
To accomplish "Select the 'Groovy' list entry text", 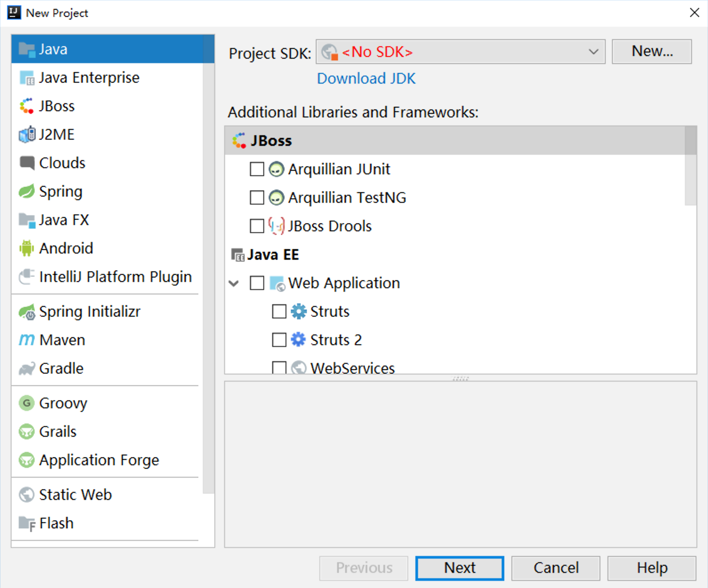I will click(63, 403).
